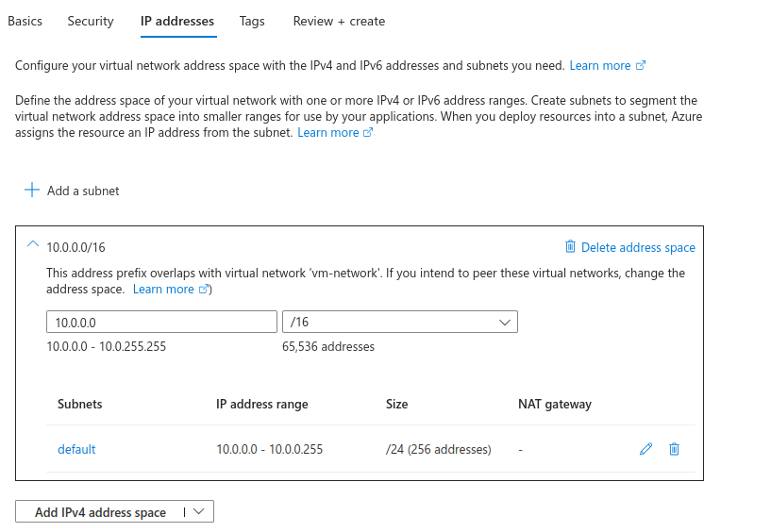Open the /16 prefix size dropdown
Image resolution: width=771 pixels, height=532 pixels.
(x=399, y=323)
